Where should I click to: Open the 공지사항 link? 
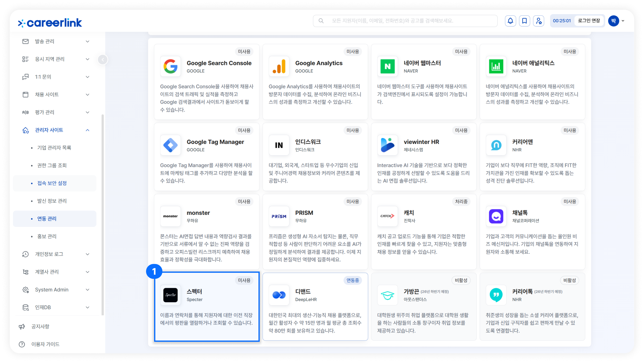(x=40, y=326)
